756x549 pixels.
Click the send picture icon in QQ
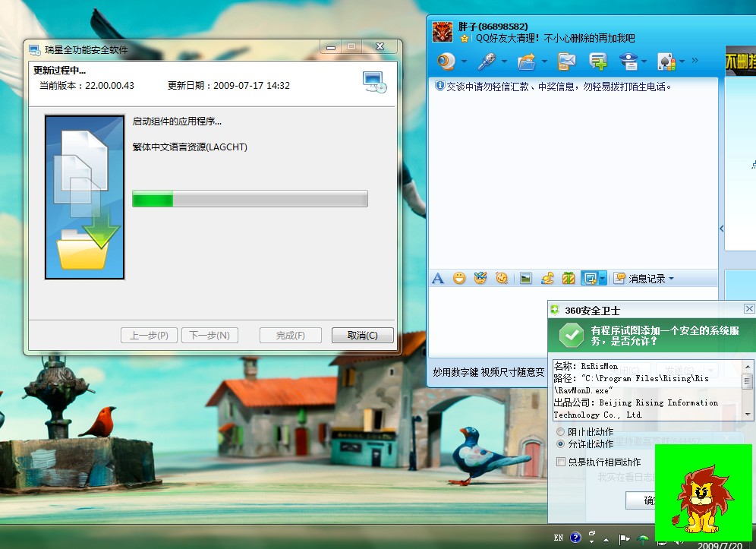click(x=525, y=279)
